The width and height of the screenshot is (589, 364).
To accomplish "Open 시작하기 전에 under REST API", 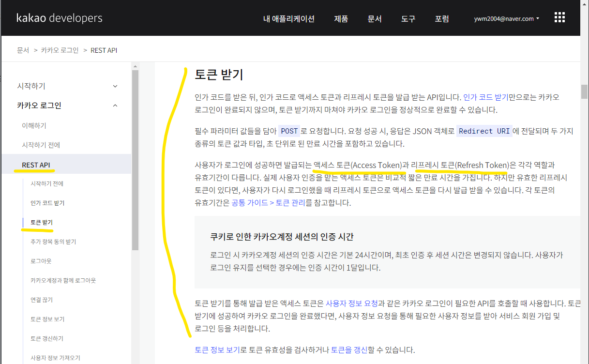I will tap(47, 183).
